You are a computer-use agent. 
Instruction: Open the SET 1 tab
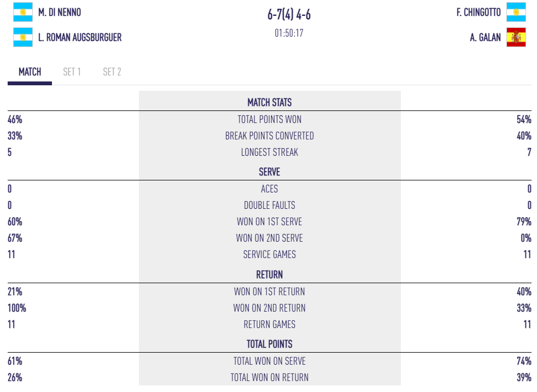tap(72, 72)
